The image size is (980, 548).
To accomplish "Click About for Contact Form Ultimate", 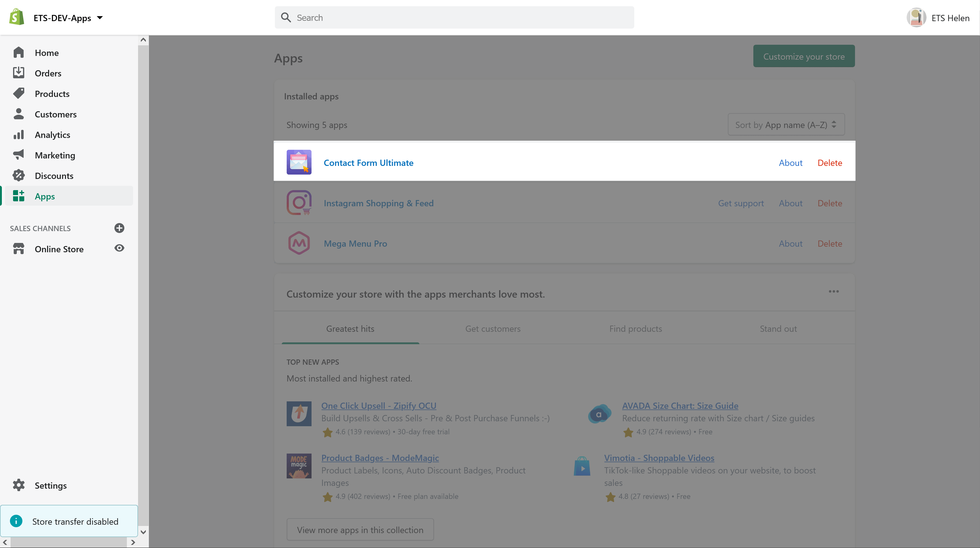I will click(x=791, y=163).
